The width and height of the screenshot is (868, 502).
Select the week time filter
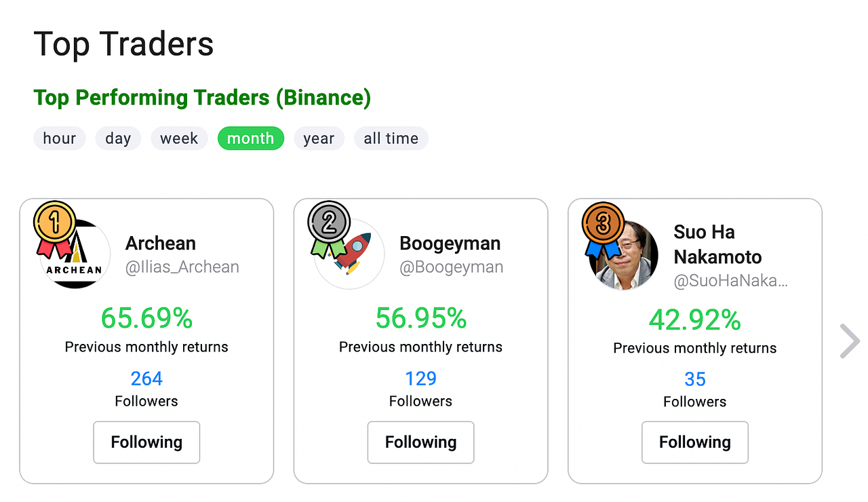point(179,138)
